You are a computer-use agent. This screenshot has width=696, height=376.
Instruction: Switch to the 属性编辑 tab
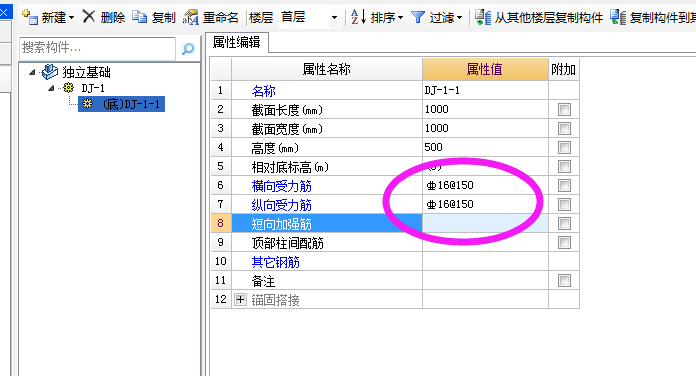(236, 43)
